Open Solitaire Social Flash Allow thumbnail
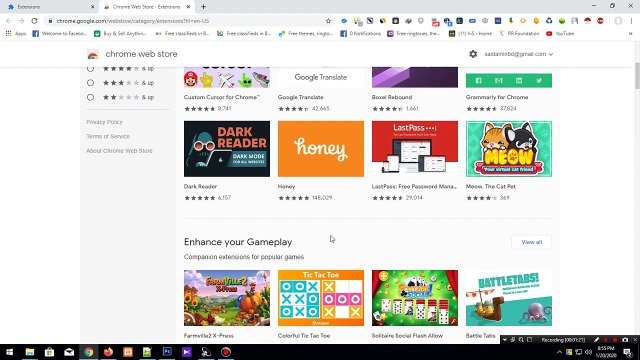Image resolution: width=640 pixels, height=360 pixels. pyautogui.click(x=415, y=298)
